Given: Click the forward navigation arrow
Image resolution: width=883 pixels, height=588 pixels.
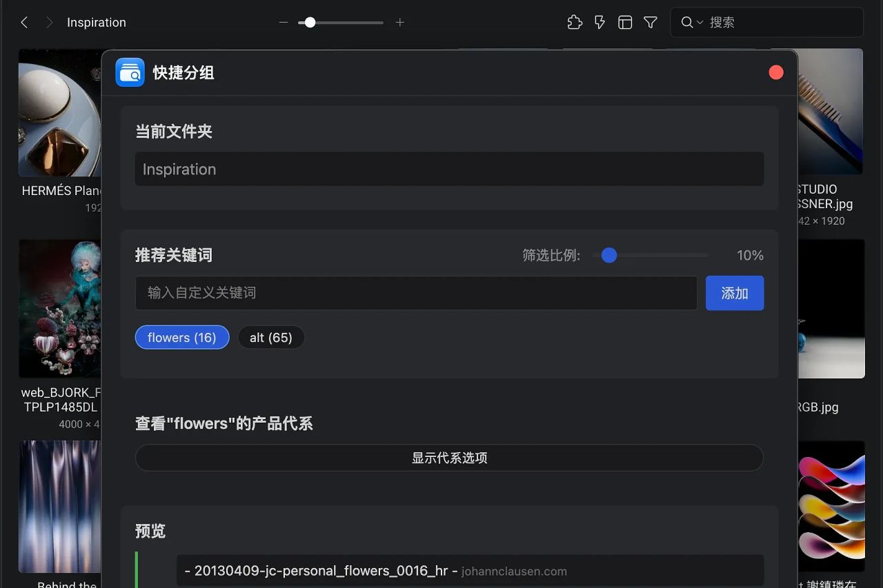Looking at the screenshot, I should [x=49, y=23].
